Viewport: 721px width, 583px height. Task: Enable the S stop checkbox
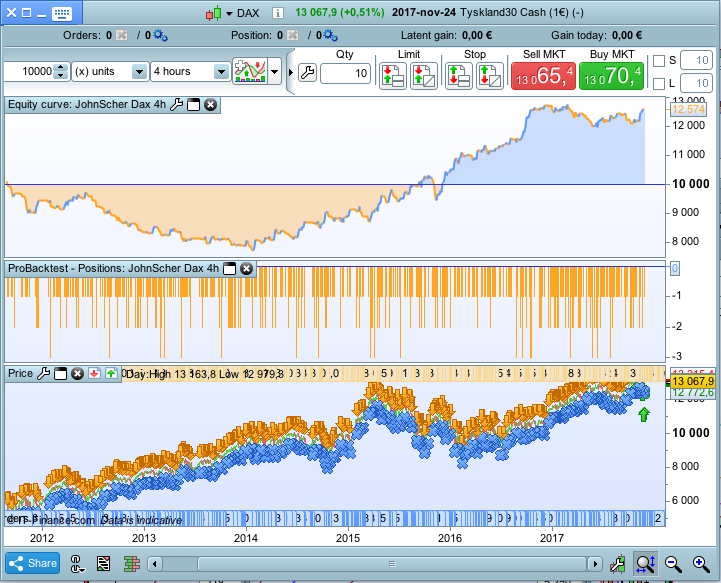pyautogui.click(x=659, y=61)
